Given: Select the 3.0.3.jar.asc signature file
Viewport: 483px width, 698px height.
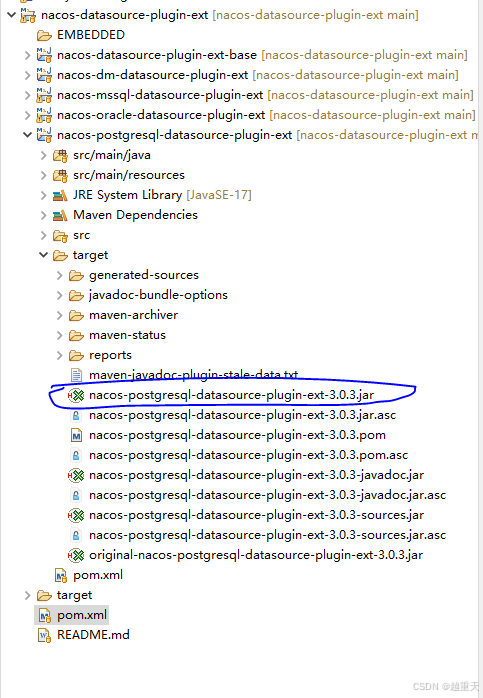Looking at the screenshot, I should point(243,415).
